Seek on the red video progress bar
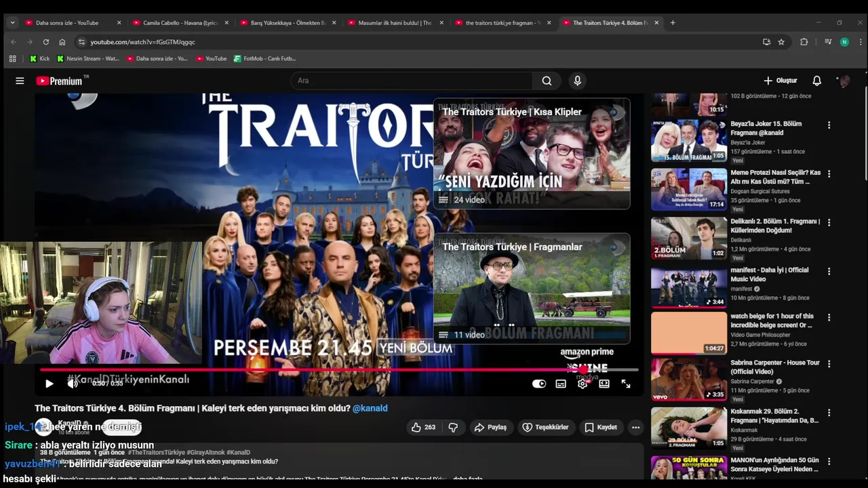This screenshot has height=488, width=868. pos(339,369)
